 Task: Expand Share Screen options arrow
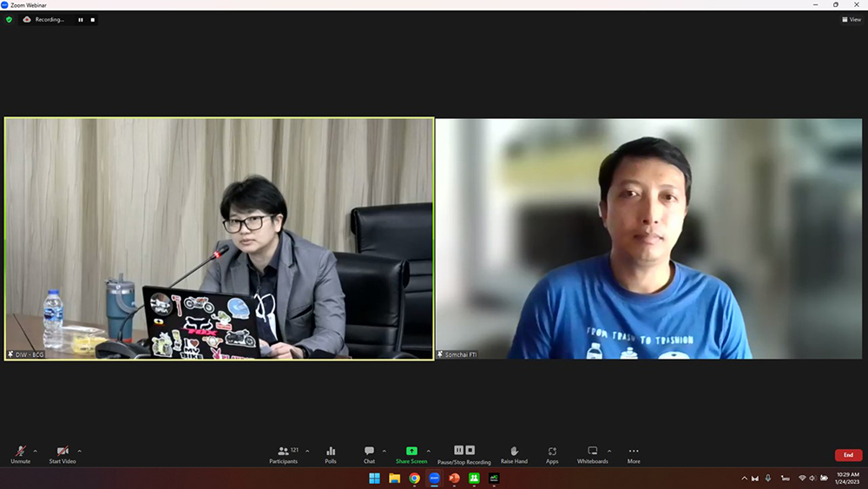coord(428,451)
